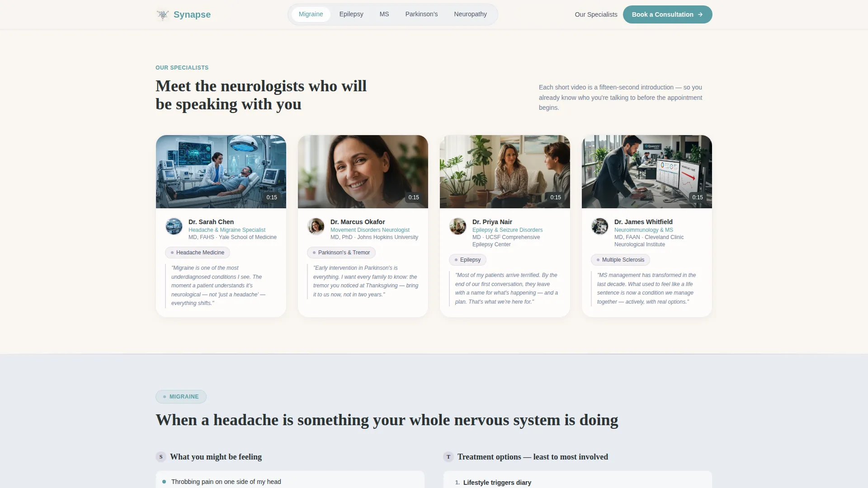Play Dr. James Whitfield's intro video

[x=647, y=172]
